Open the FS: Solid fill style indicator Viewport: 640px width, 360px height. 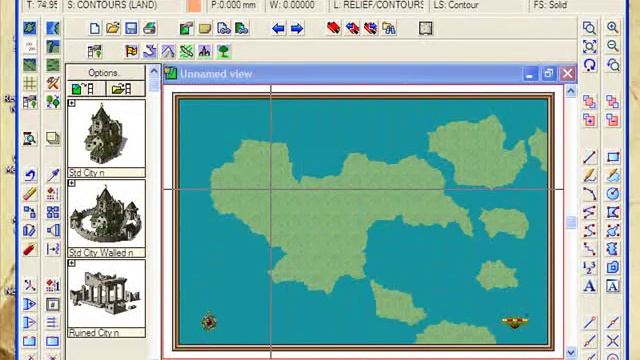tap(576, 5)
